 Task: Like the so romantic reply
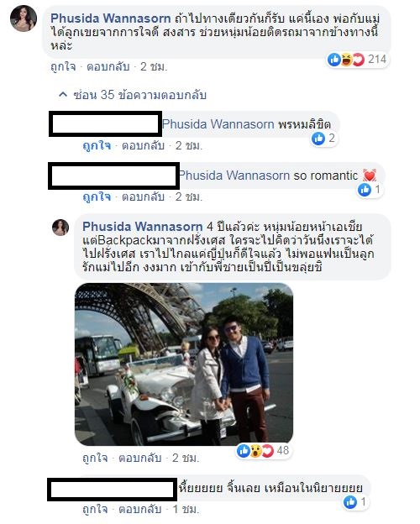(x=97, y=196)
